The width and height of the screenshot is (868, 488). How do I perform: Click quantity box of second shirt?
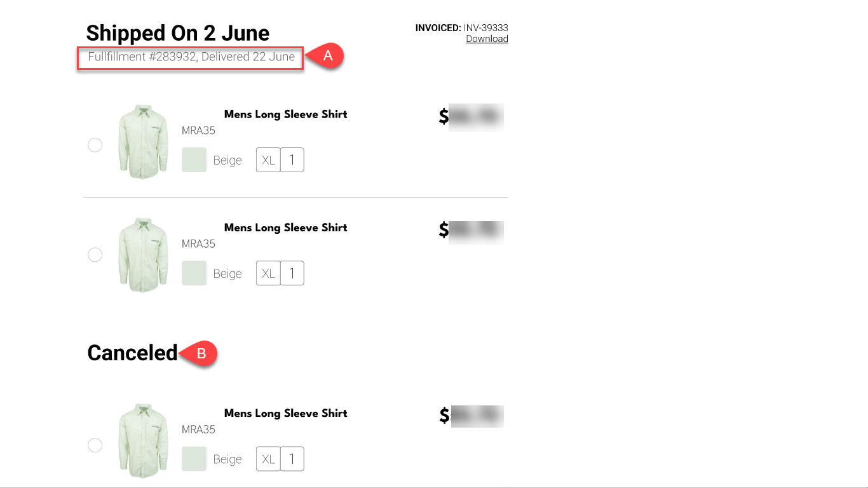click(292, 273)
